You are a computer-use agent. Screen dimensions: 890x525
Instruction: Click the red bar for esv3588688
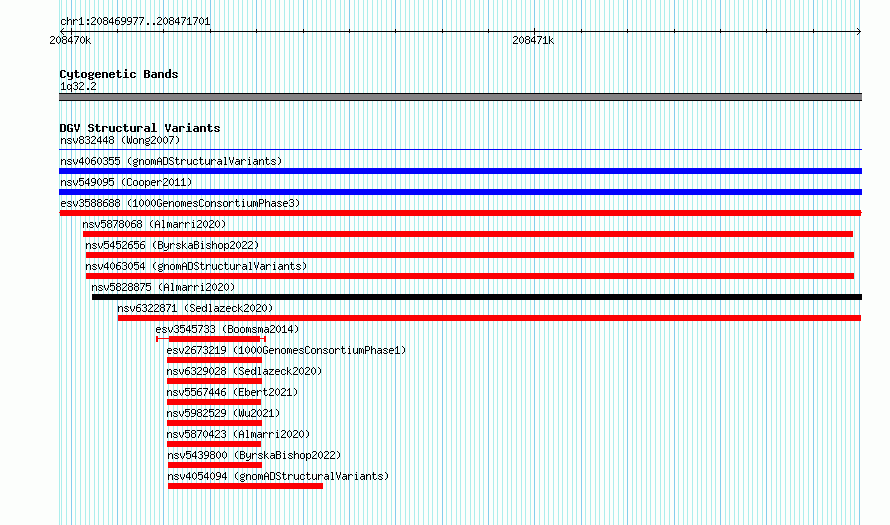pyautogui.click(x=460, y=213)
